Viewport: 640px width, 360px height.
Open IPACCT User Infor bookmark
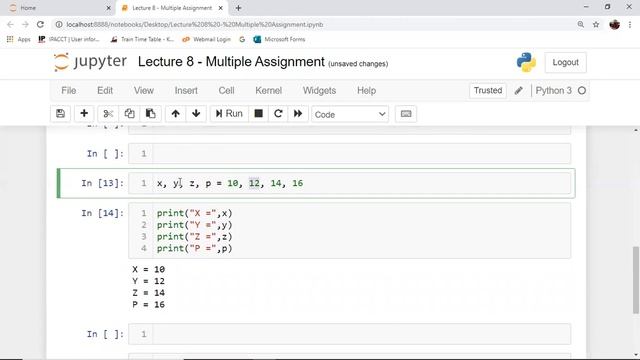point(69,39)
